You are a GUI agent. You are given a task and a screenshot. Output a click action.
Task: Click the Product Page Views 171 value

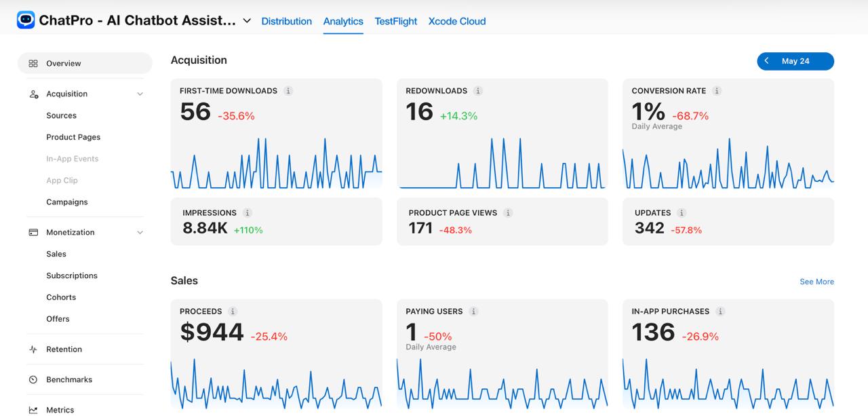pos(420,228)
